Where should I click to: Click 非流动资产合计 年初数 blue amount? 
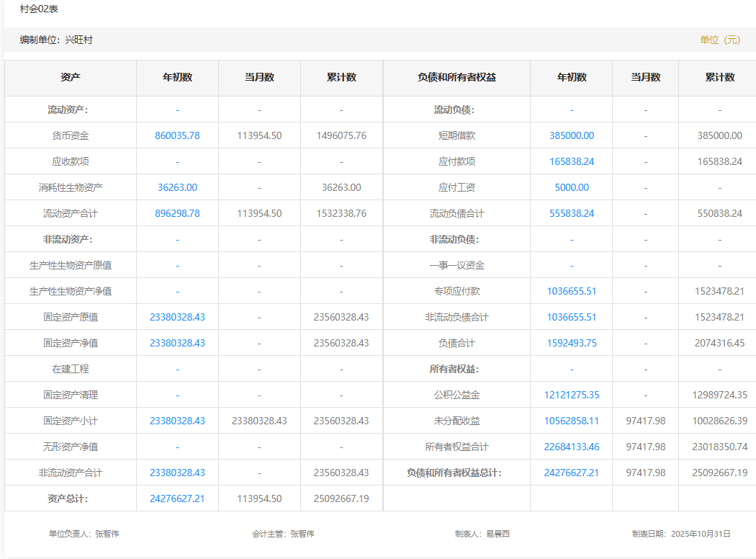click(x=177, y=473)
